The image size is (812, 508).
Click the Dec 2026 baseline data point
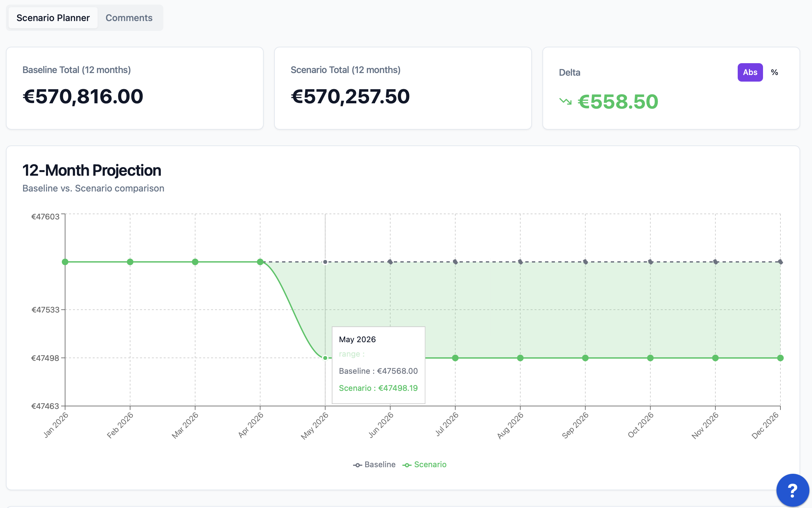780,262
